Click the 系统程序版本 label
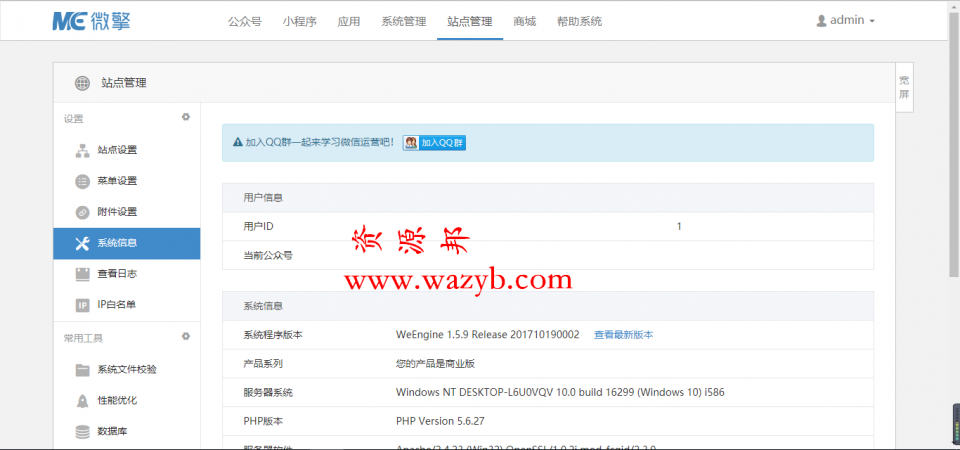This screenshot has width=960, height=450. click(272, 335)
